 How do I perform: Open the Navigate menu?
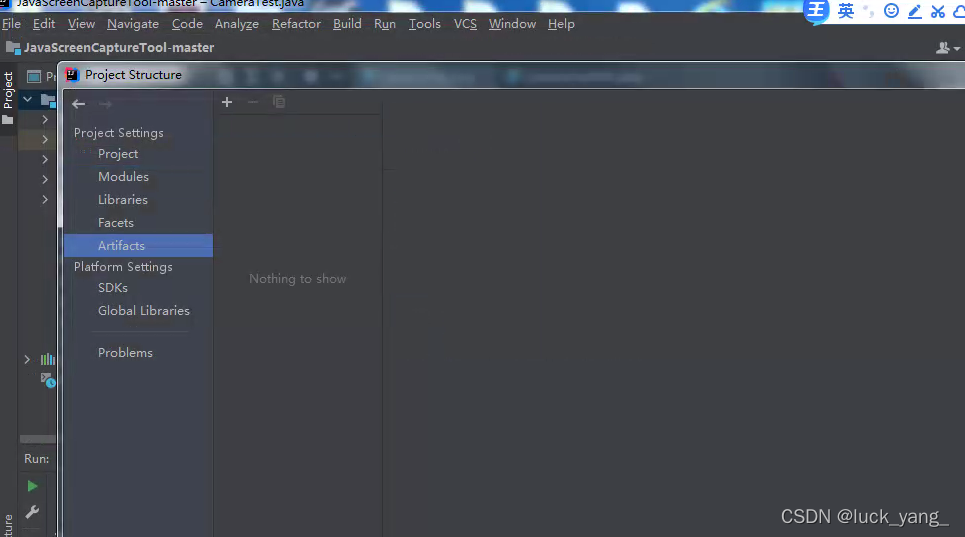[133, 24]
